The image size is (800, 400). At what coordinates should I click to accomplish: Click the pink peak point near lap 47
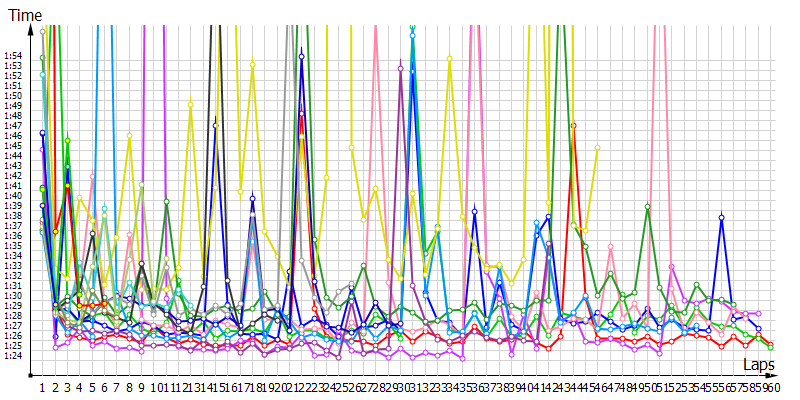point(611,245)
